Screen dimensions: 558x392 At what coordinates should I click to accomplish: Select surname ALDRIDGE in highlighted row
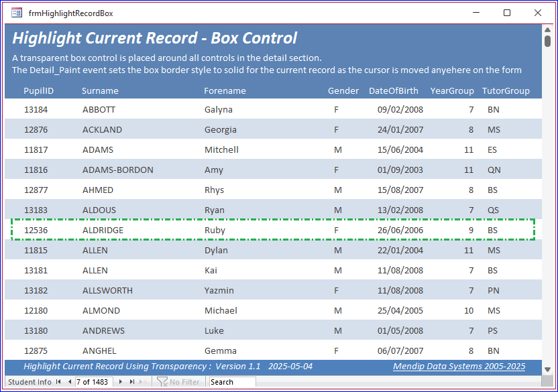pyautogui.click(x=103, y=230)
